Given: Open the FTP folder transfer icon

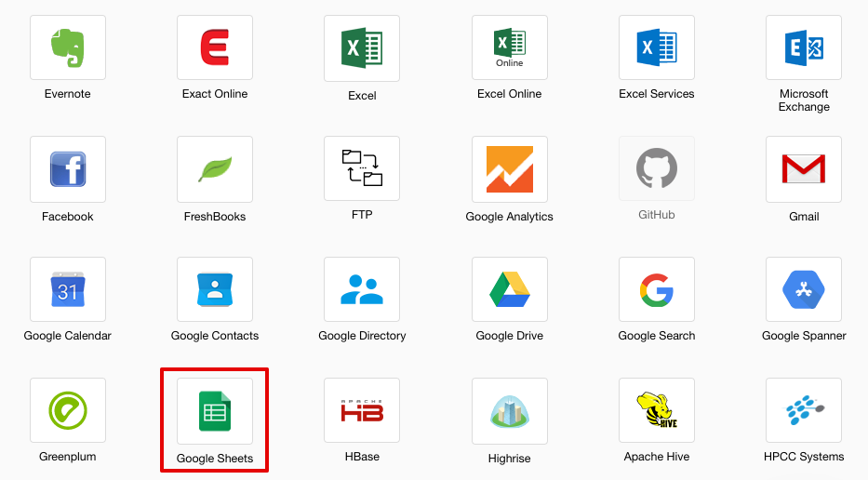Looking at the screenshot, I should 362,168.
